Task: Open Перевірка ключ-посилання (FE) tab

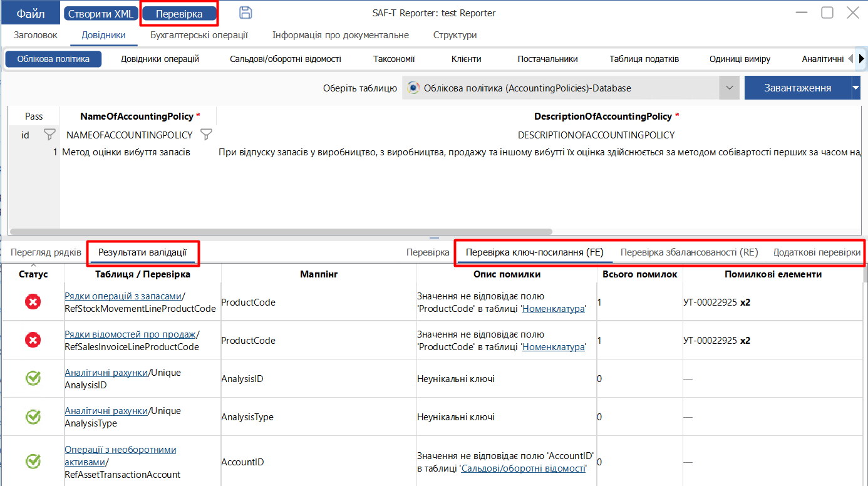Action: point(535,252)
